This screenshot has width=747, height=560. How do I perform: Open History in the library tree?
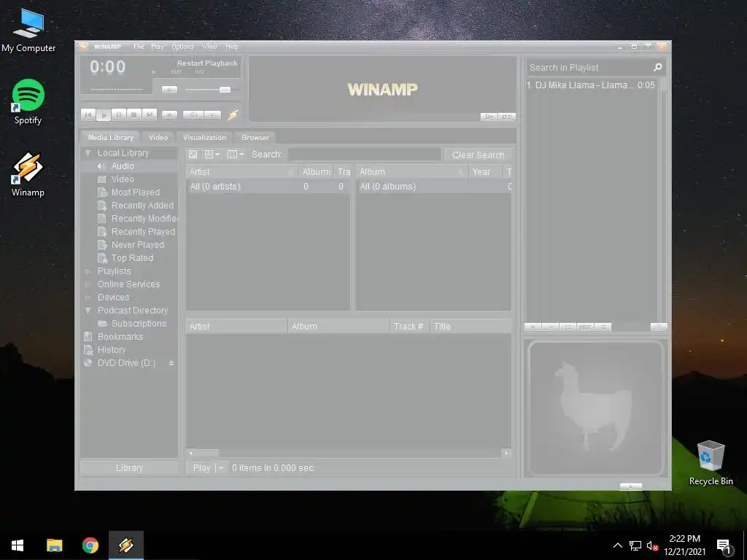coord(111,349)
